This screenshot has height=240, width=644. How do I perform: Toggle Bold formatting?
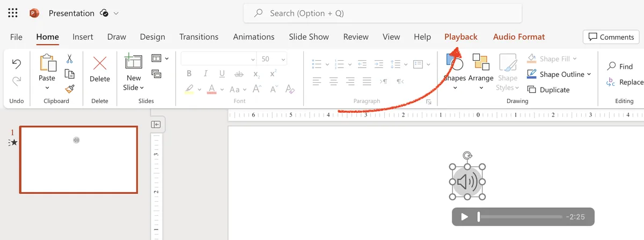tap(189, 74)
